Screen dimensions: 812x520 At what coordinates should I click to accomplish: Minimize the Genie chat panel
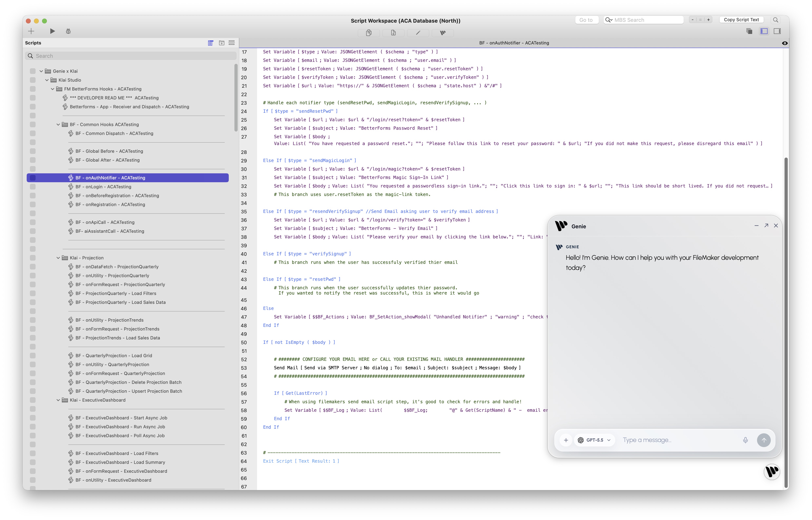757,226
